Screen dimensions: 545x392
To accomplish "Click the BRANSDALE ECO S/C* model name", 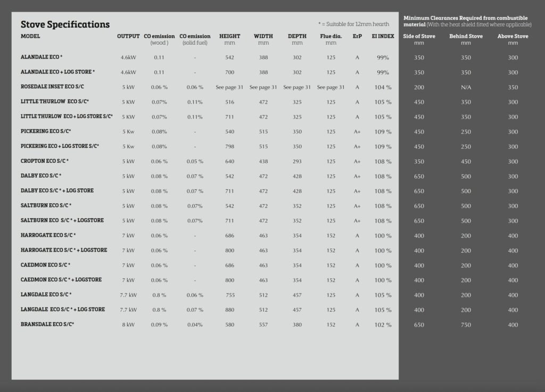I will 47,324.
